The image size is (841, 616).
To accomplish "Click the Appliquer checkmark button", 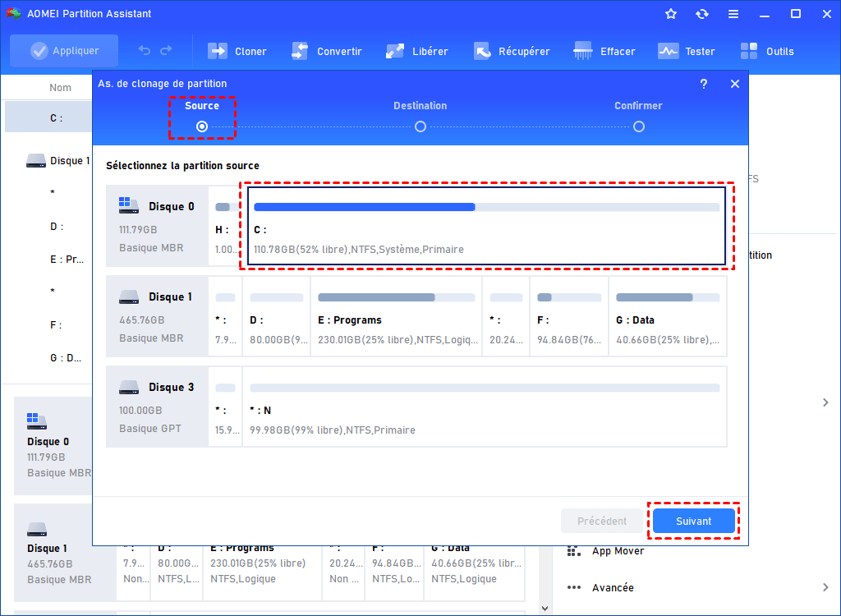I will tap(64, 51).
